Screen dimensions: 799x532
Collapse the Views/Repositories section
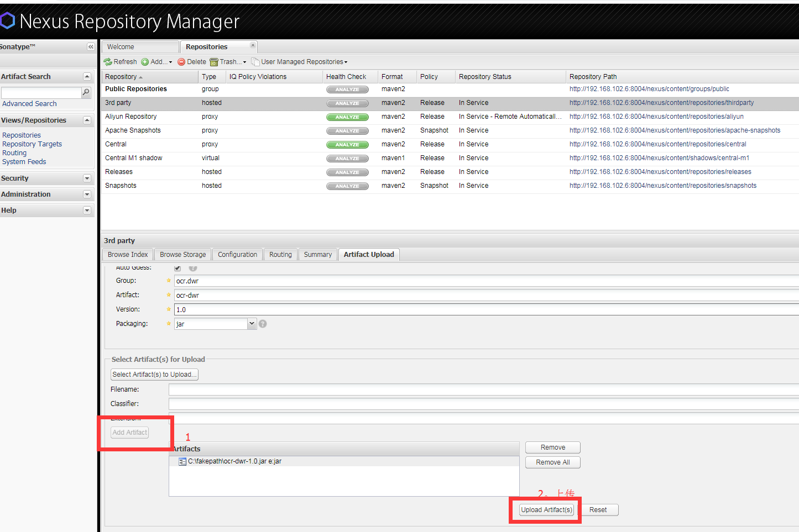tap(87, 120)
